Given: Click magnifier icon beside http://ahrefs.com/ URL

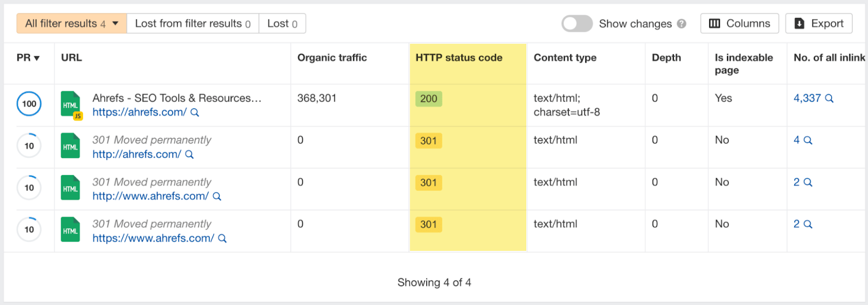Looking at the screenshot, I should (x=189, y=154).
